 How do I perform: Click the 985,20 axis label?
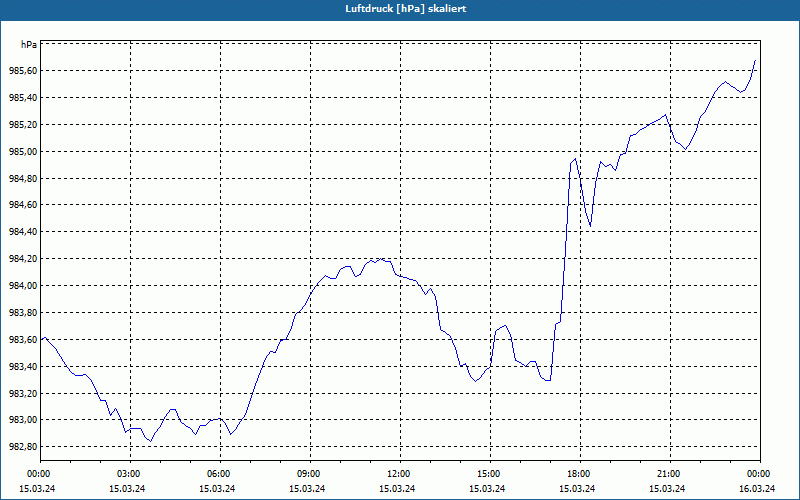tap(23, 124)
